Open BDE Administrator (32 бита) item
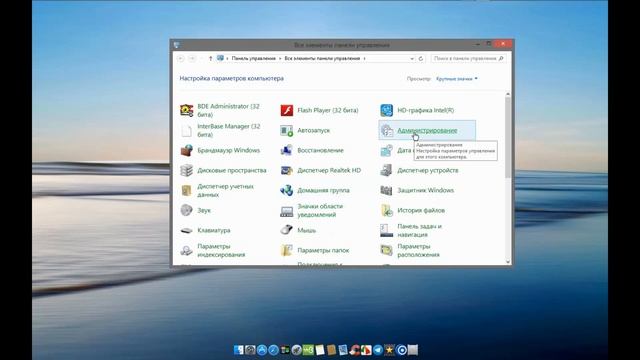 (220, 110)
